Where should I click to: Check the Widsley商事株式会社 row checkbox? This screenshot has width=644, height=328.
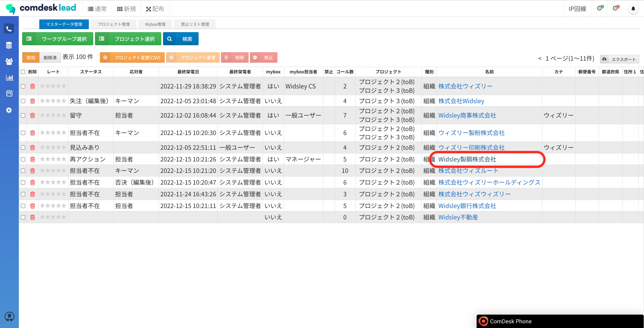[23, 116]
